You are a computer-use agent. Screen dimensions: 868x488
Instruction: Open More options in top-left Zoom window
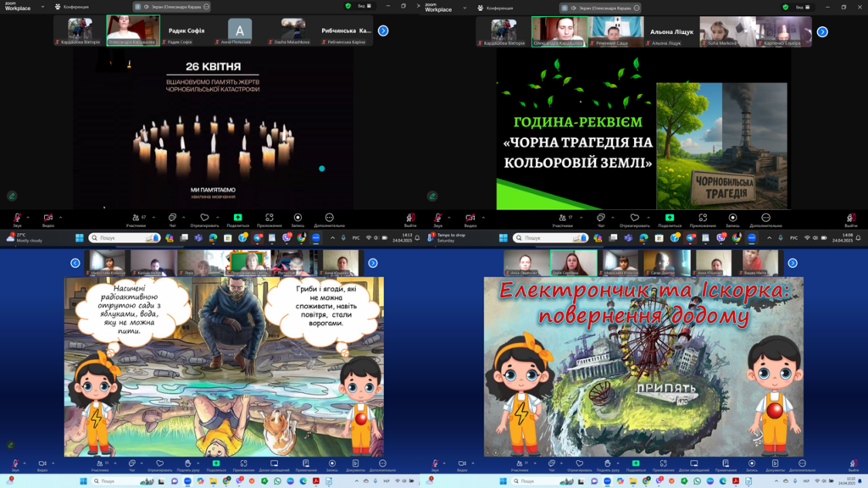330,219
